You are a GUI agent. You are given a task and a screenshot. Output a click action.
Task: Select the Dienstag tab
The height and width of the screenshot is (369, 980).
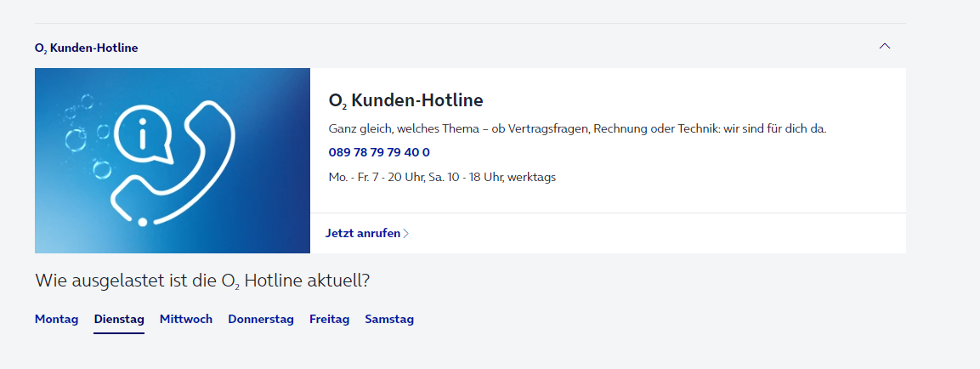click(x=119, y=319)
